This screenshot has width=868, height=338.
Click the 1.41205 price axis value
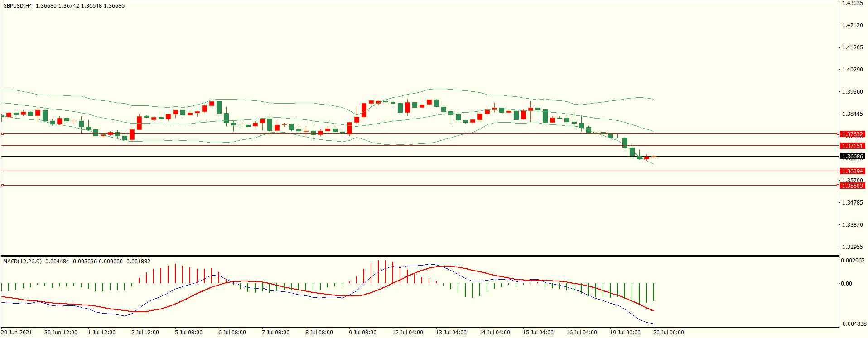(x=852, y=48)
